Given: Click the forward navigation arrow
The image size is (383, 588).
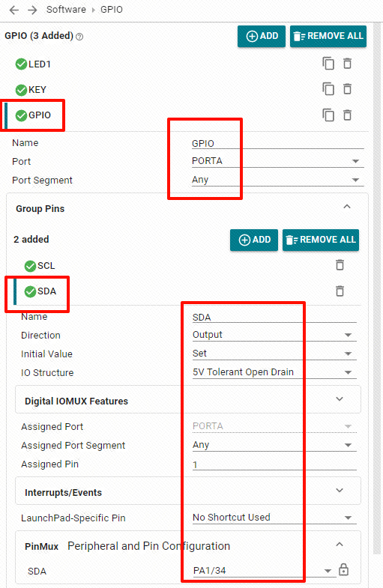Looking at the screenshot, I should (33, 10).
